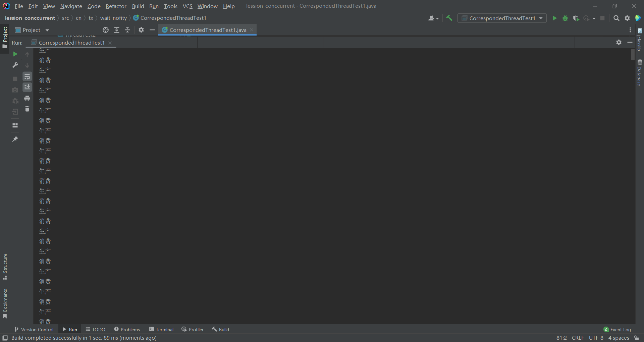Toggle Database tool window on right

pyautogui.click(x=640, y=73)
